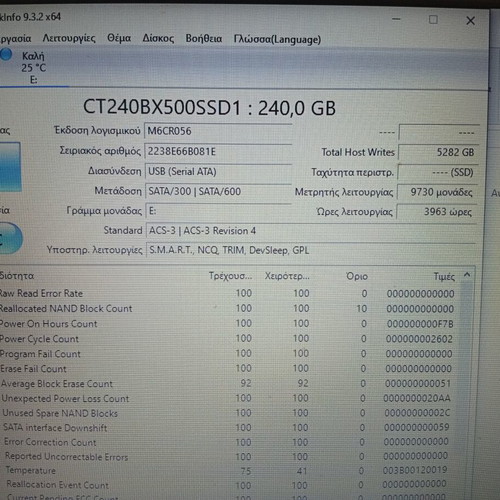The height and width of the screenshot is (500, 500).
Task: Click the power on count 9730 μονάδες
Action: pyautogui.click(x=437, y=192)
